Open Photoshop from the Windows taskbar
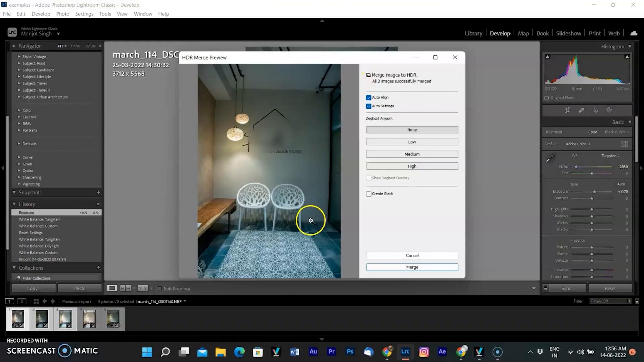 click(350, 352)
